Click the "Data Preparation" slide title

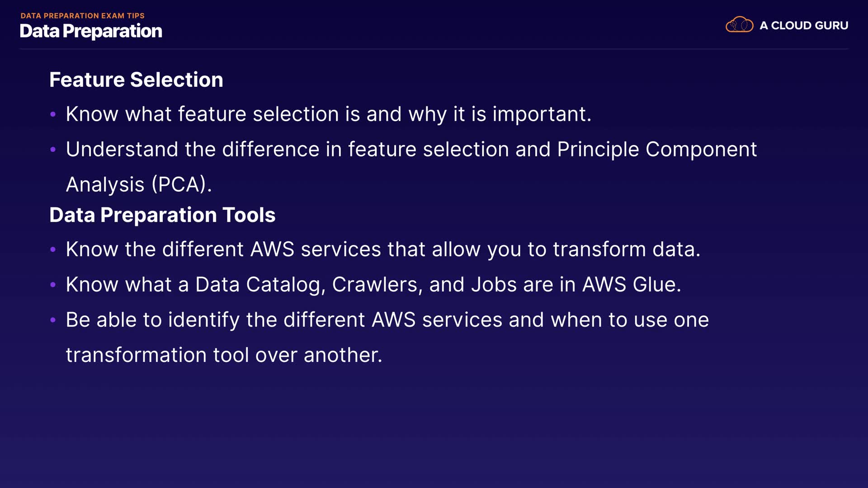click(91, 31)
